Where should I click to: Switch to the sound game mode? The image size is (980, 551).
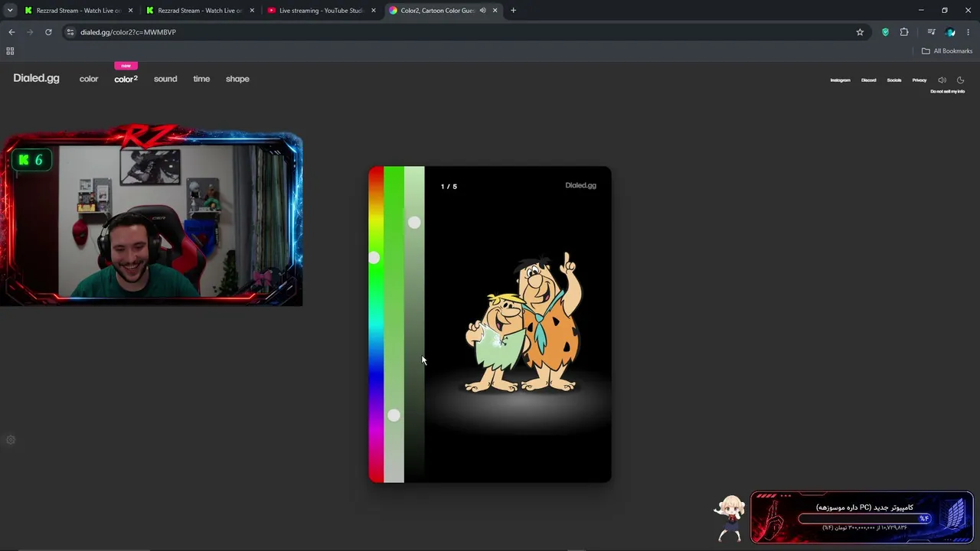[165, 79]
